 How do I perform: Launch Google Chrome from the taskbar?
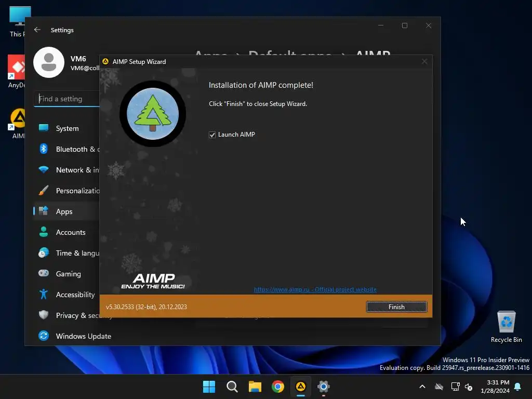(278, 387)
